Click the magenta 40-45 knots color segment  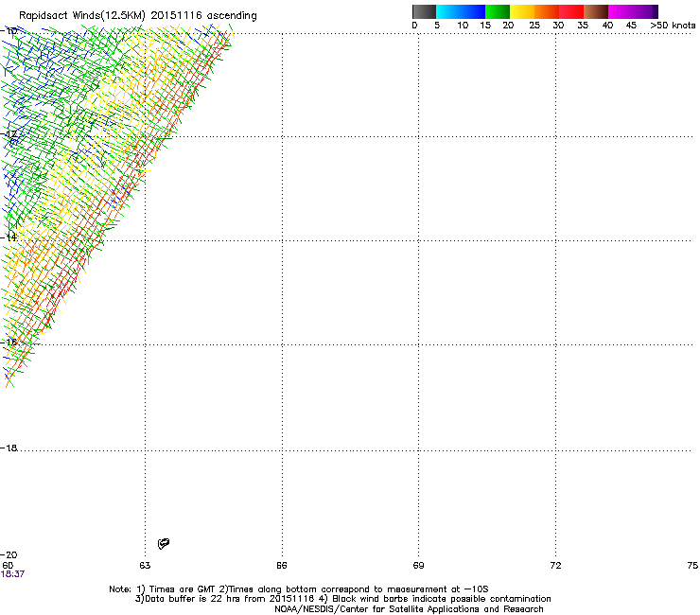[621, 11]
